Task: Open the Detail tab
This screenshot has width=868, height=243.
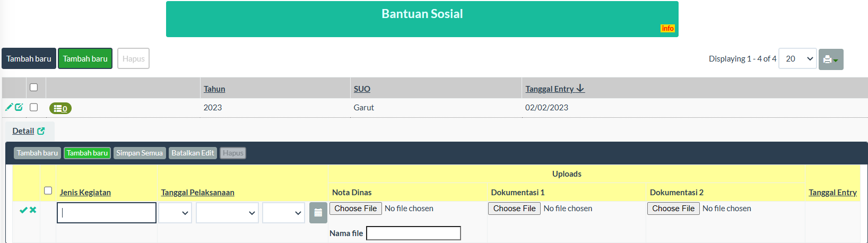Action: [23, 131]
